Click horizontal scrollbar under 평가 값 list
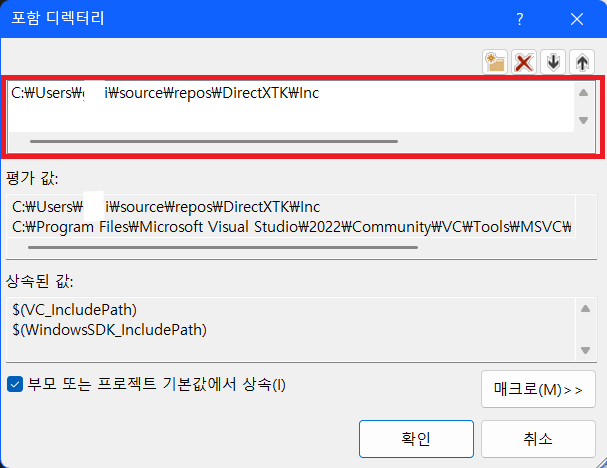 pos(223,247)
